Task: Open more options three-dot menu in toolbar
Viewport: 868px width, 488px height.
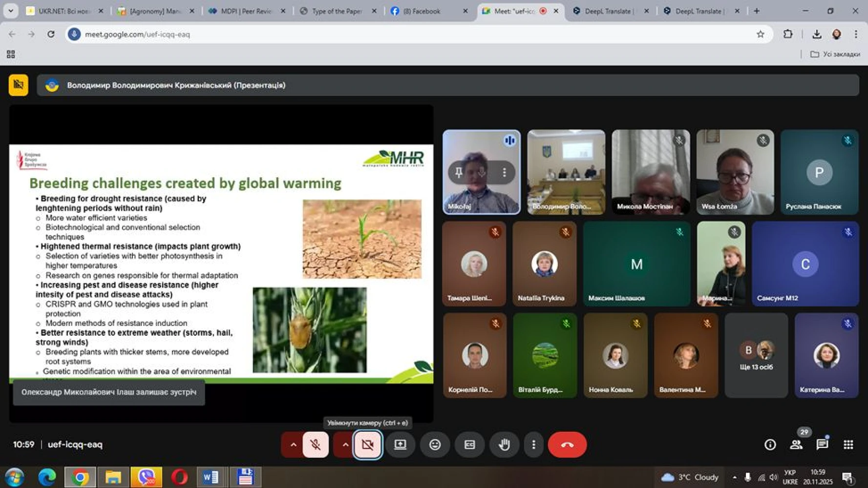Action: point(533,445)
